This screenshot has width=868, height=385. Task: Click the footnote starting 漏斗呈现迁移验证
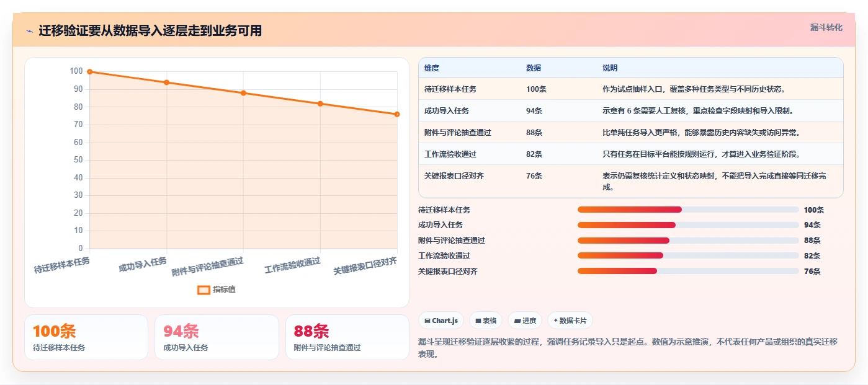tap(628, 348)
